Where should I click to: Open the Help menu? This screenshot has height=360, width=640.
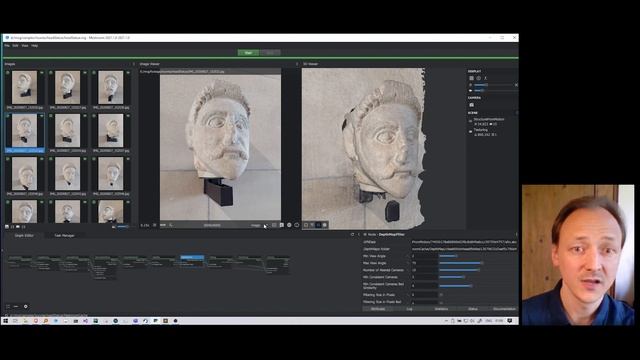point(35,46)
